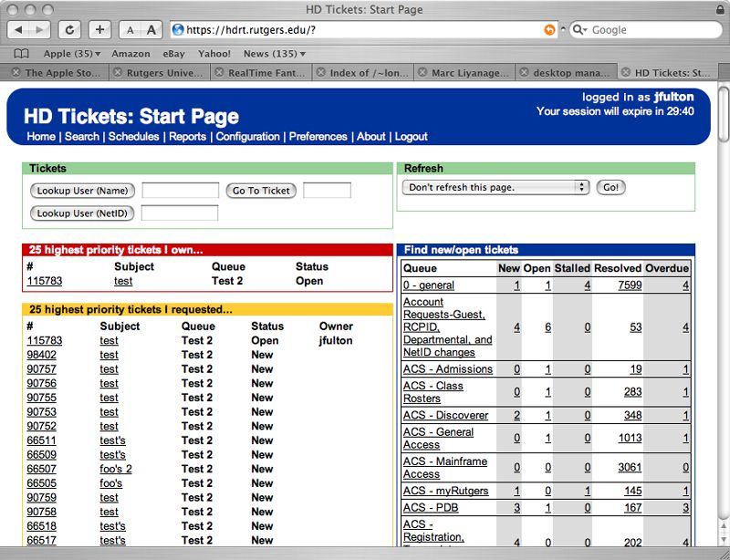The height and width of the screenshot is (560, 730).
Task: Click the Lookup User (NetID) button
Action: point(82,213)
